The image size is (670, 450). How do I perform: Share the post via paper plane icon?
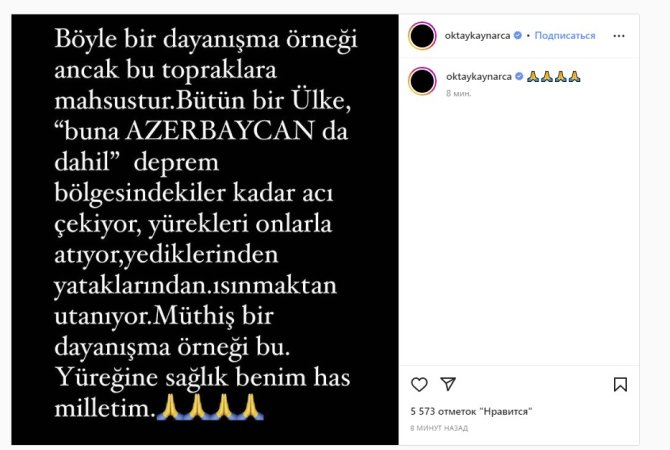click(448, 384)
